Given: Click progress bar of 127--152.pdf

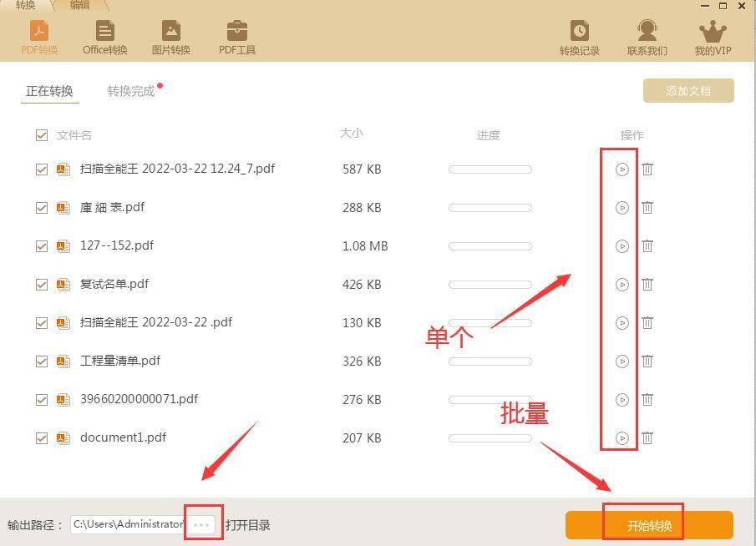Looking at the screenshot, I should (x=490, y=246).
